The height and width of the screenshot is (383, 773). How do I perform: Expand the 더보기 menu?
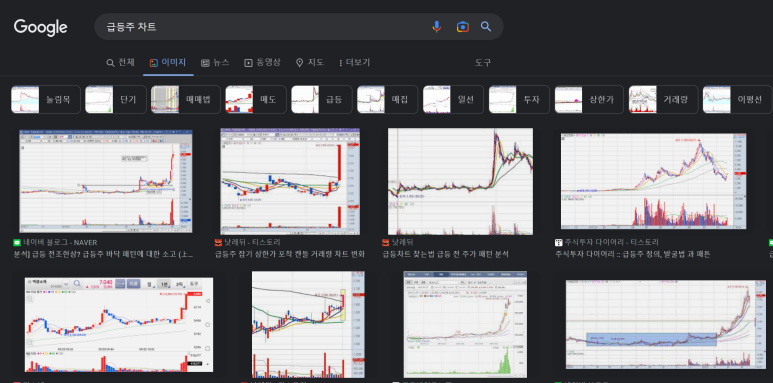coord(354,63)
